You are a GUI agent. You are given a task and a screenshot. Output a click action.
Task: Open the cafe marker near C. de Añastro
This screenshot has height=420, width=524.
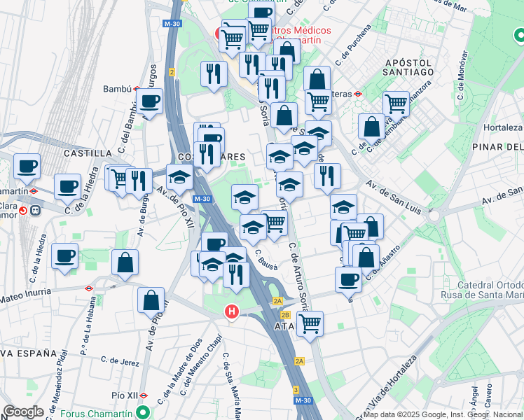click(349, 281)
